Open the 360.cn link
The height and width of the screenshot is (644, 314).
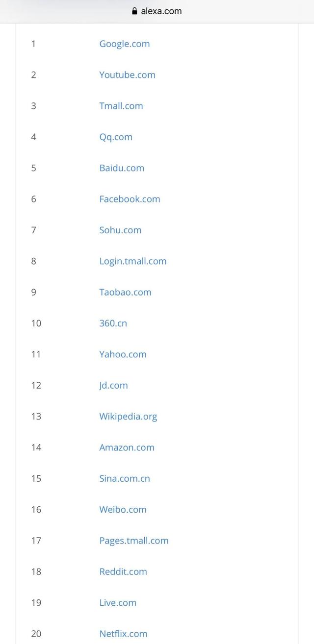(x=113, y=323)
